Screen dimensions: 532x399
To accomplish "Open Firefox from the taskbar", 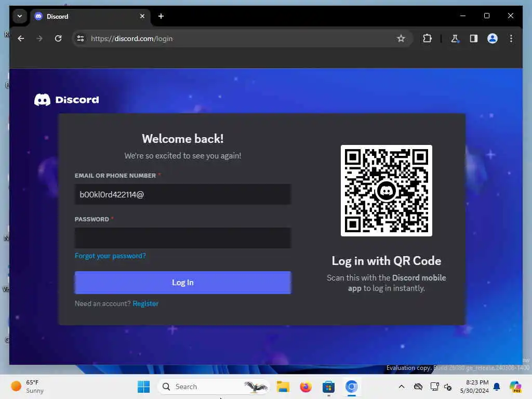I will click(305, 387).
